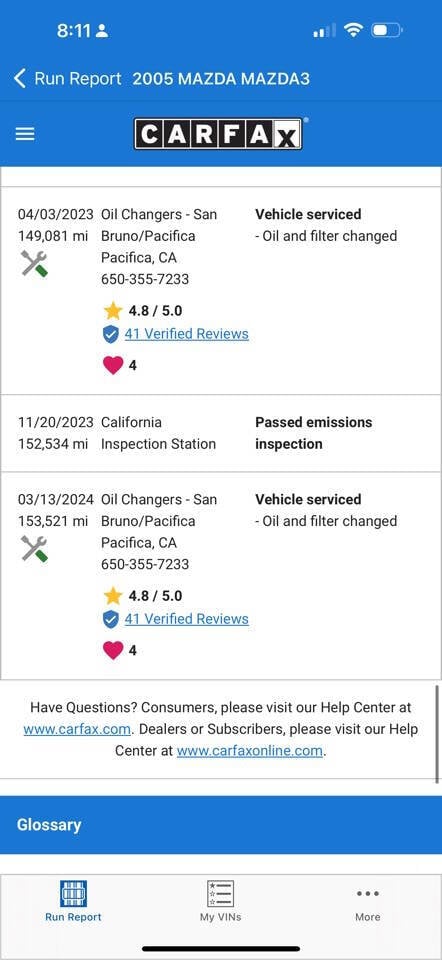Select the Run Report bottom tab

tap(73, 901)
